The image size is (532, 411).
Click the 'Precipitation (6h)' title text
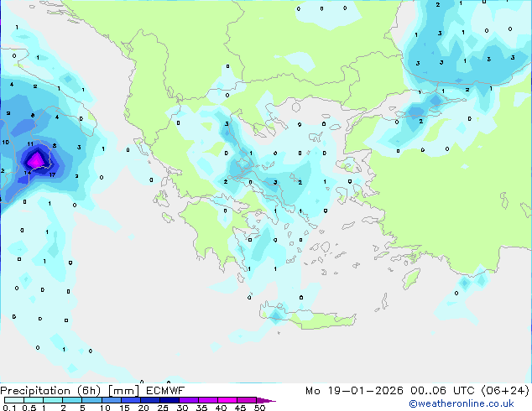pyautogui.click(x=50, y=391)
